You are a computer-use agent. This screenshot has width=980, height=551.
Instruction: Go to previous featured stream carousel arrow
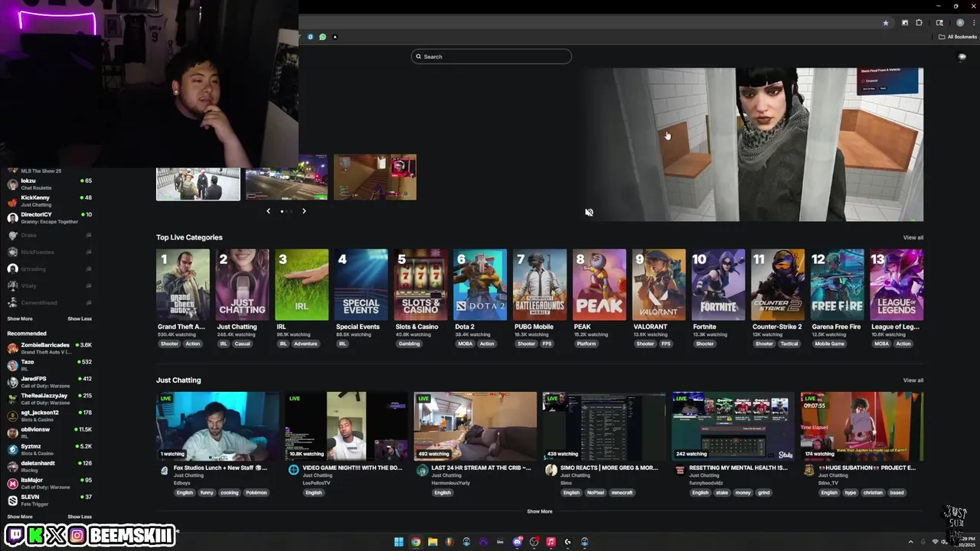click(268, 211)
